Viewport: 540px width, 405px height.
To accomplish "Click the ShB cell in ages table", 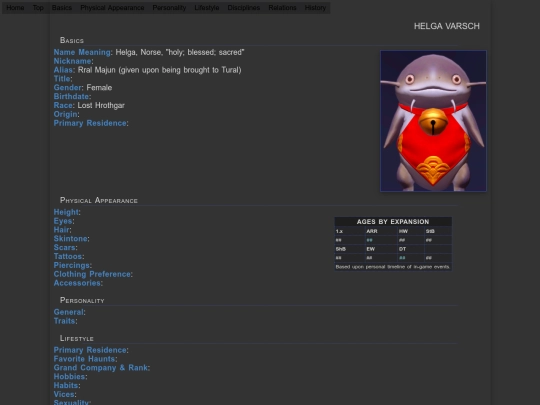I will click(350, 249).
